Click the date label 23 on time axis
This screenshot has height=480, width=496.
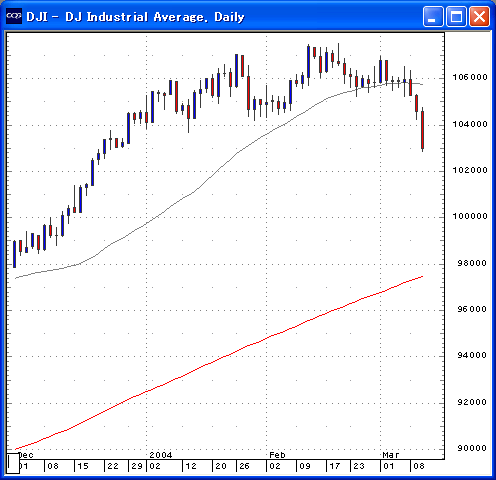359,466
